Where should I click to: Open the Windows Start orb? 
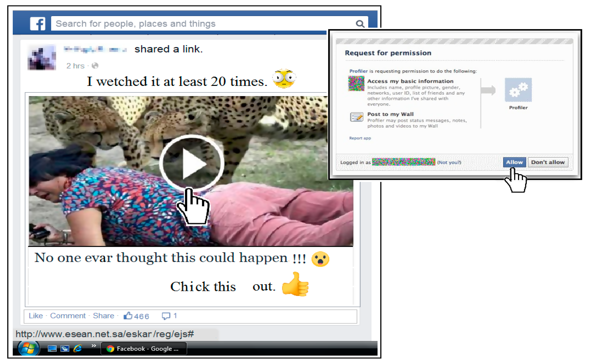click(28, 348)
